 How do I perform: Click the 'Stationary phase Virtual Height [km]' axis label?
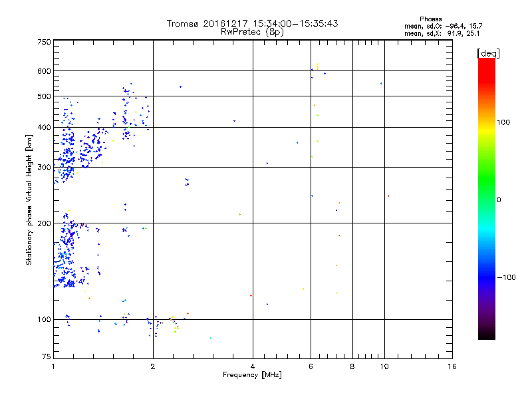tap(29, 199)
